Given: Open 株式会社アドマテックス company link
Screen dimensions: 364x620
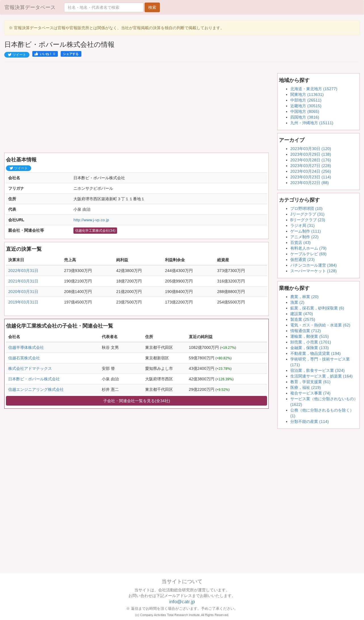Looking at the screenshot, I should click(x=30, y=369).
